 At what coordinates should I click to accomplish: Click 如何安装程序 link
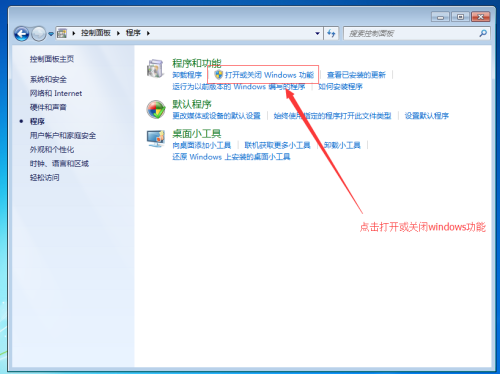tap(340, 87)
